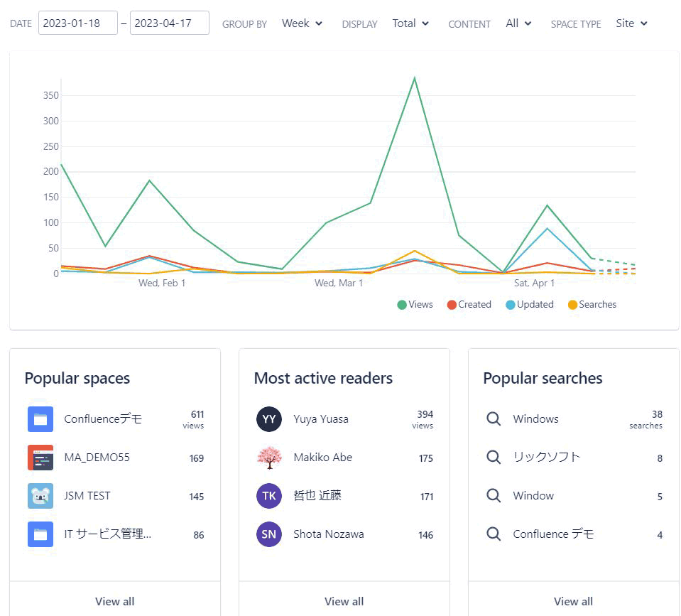Toggle the Created series in chart legend

pyautogui.click(x=469, y=305)
